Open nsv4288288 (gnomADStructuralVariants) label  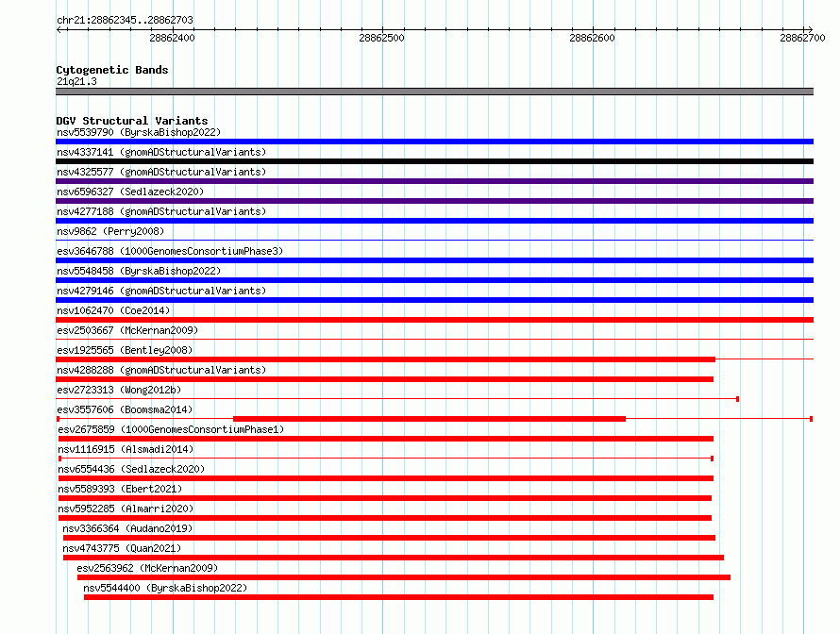point(161,370)
